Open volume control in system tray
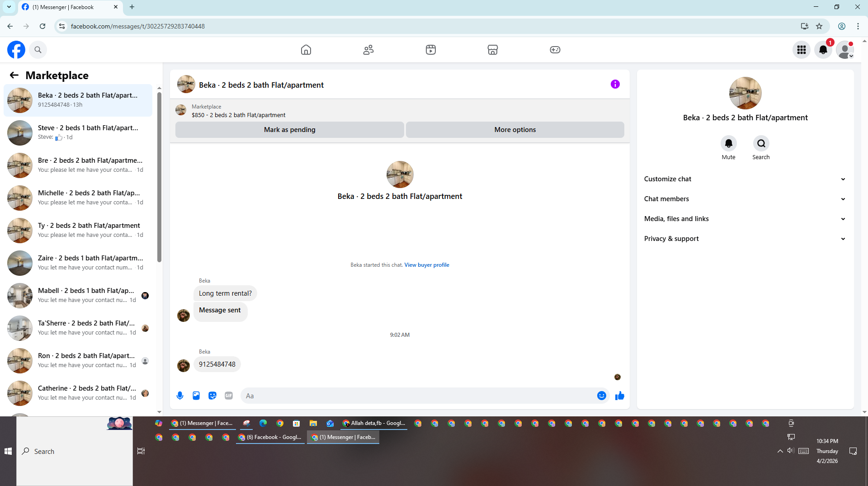The image size is (868, 486). tap(791, 450)
